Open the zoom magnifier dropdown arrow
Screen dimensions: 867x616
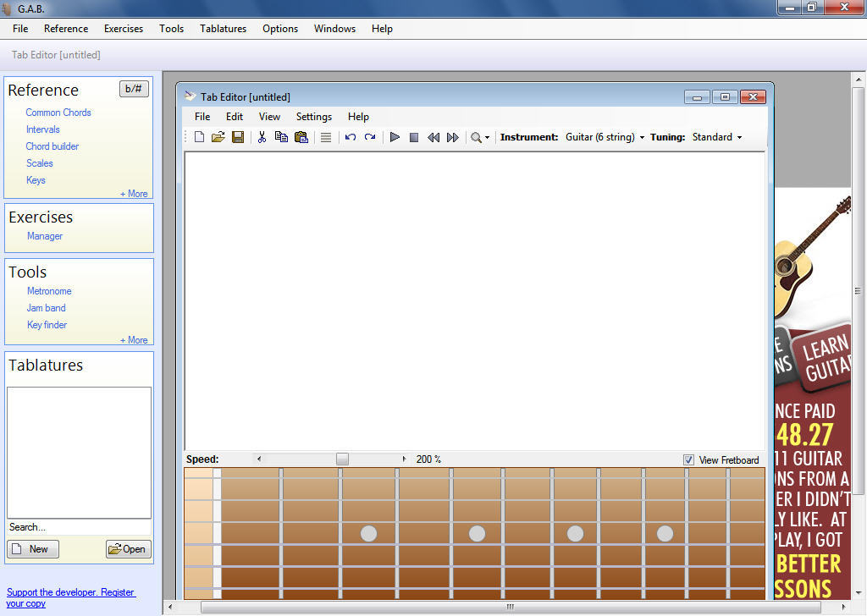tap(487, 136)
